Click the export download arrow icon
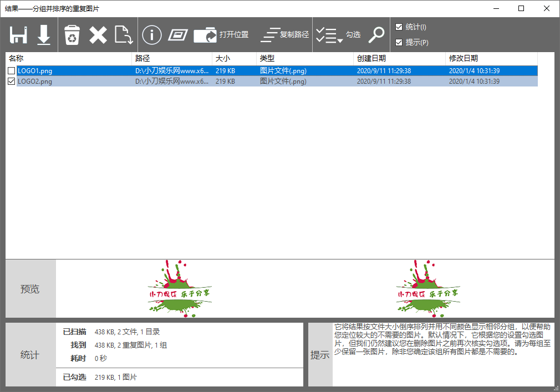 [44, 35]
